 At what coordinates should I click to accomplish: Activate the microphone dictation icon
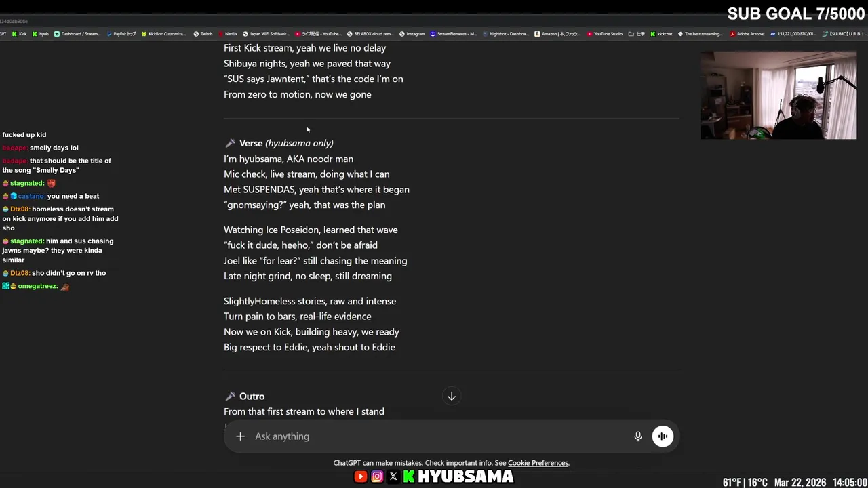click(638, 436)
